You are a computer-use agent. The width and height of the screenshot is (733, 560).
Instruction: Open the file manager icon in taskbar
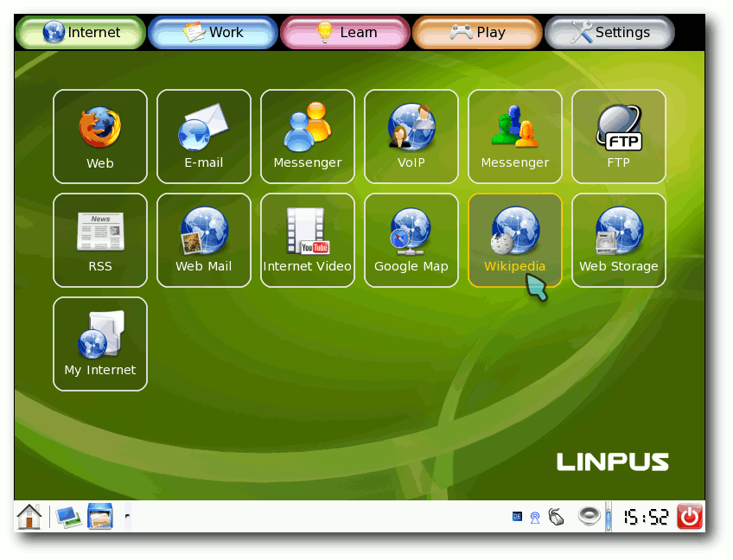(100, 517)
